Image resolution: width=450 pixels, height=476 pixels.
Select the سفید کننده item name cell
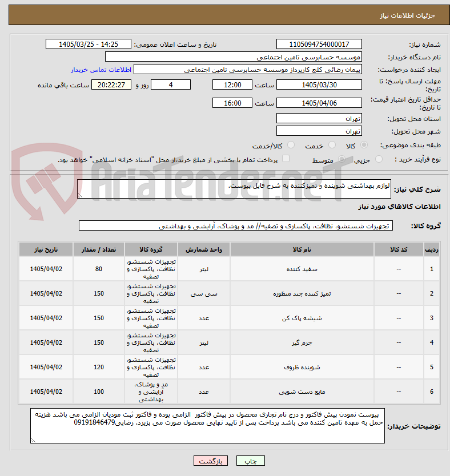[302, 269]
